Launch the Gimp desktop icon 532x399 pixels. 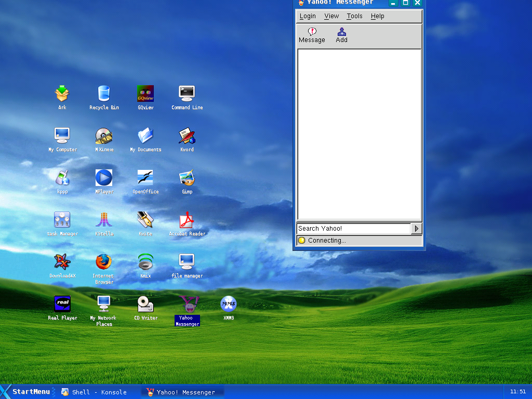tap(187, 178)
